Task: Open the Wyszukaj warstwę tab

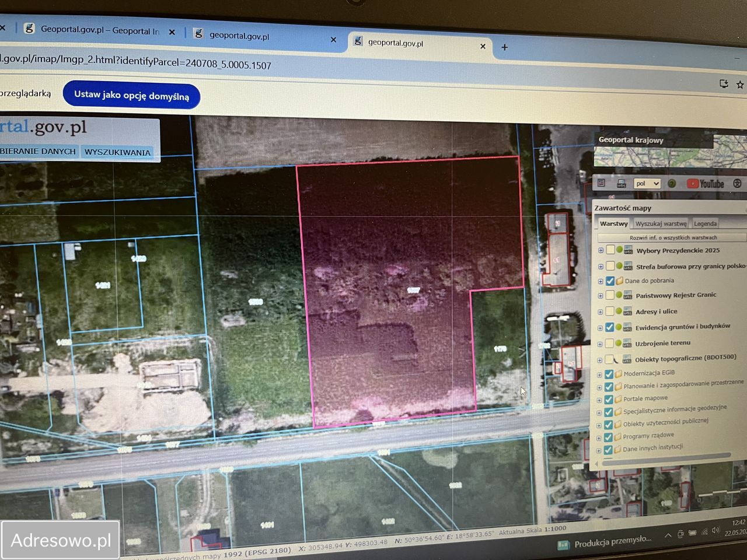Action: (661, 223)
